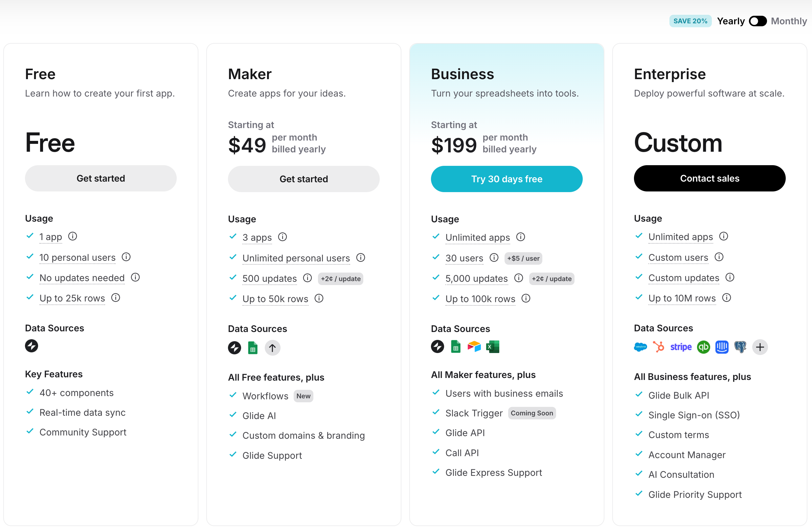Click the QuickBooks data source icon

[x=703, y=347]
